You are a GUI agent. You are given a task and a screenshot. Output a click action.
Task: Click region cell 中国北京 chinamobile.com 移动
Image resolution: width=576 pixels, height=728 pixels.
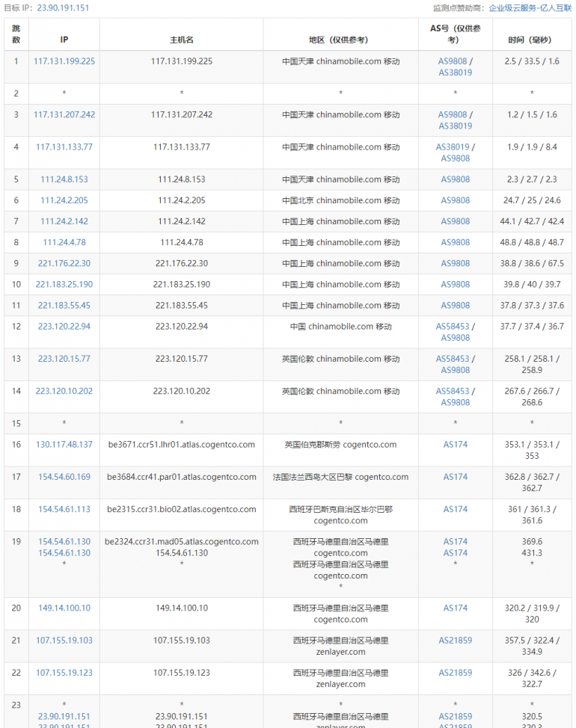coord(341,200)
